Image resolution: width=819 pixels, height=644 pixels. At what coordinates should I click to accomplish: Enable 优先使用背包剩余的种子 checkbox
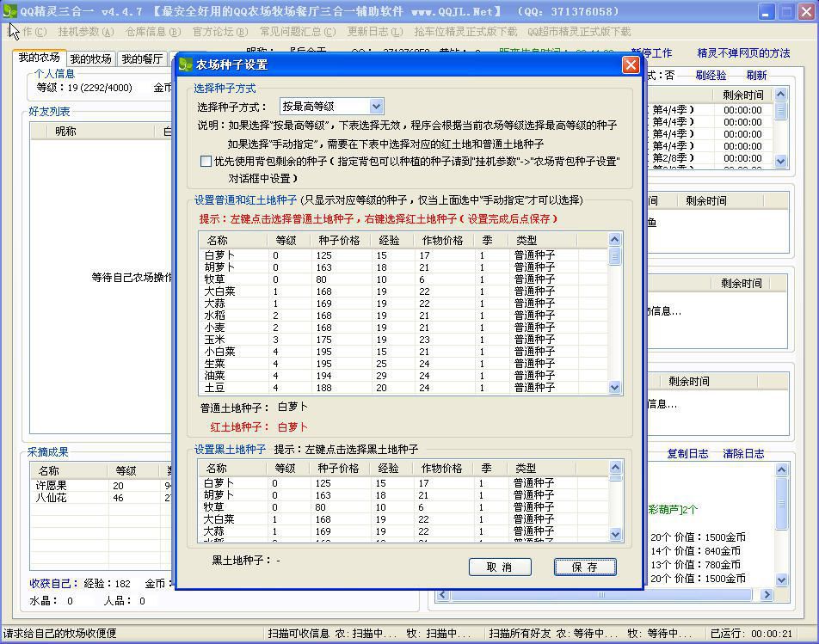pyautogui.click(x=206, y=161)
